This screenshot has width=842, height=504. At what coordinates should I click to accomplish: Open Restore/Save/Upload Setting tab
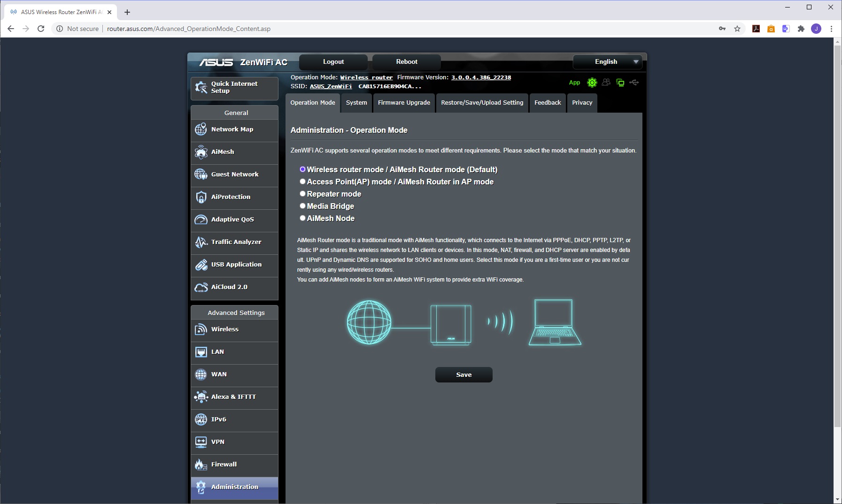point(482,103)
